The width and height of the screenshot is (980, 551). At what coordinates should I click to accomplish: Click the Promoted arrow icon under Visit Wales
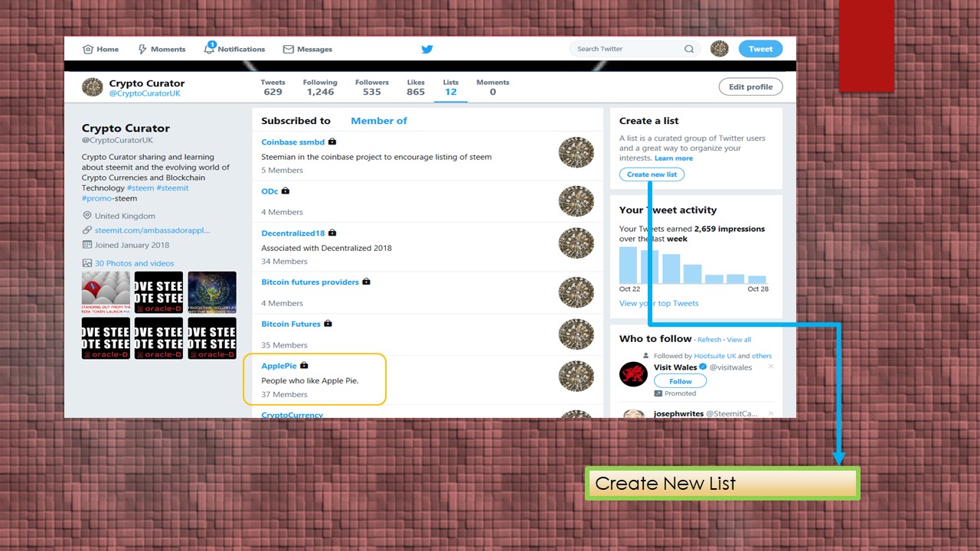coord(658,393)
